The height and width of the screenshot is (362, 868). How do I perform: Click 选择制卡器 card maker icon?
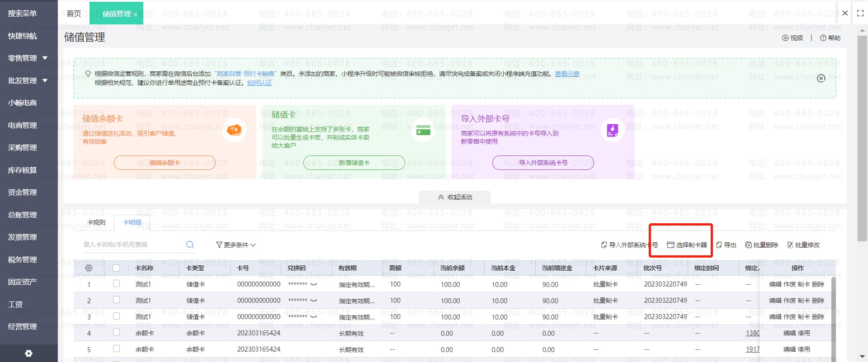(671, 245)
